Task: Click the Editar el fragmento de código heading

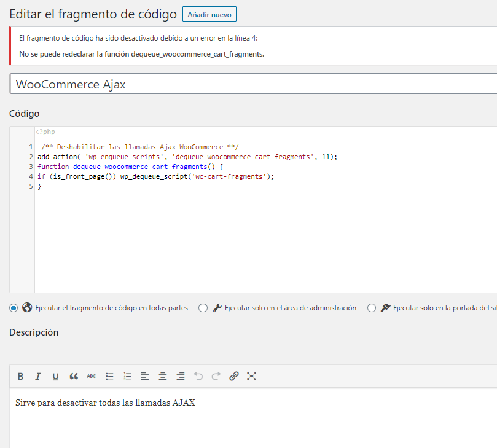Action: click(93, 14)
